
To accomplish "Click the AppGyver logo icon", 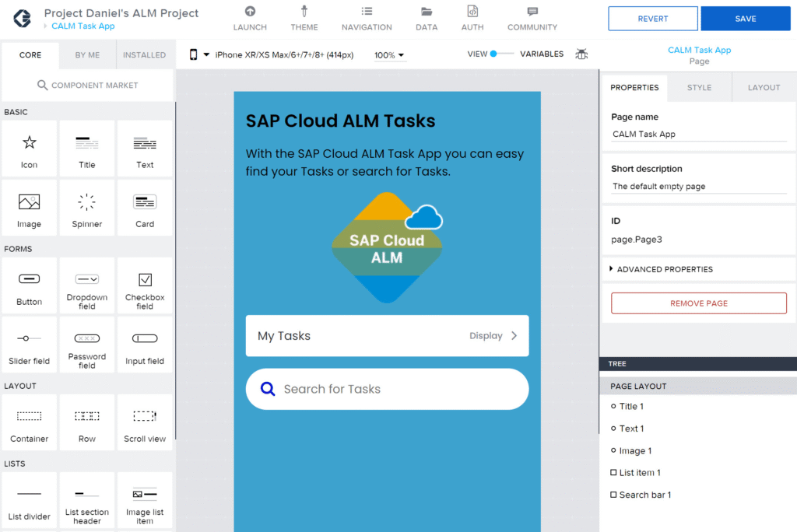I will 22,19.
